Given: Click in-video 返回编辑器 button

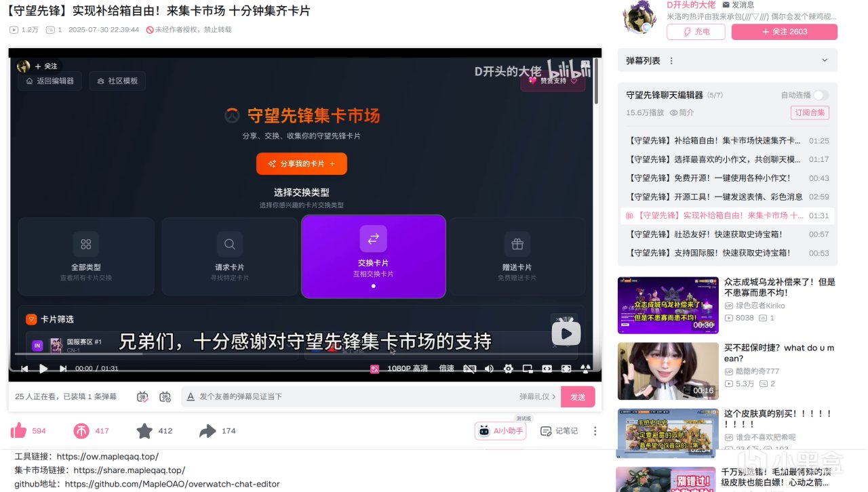Looking at the screenshot, I should (50, 81).
